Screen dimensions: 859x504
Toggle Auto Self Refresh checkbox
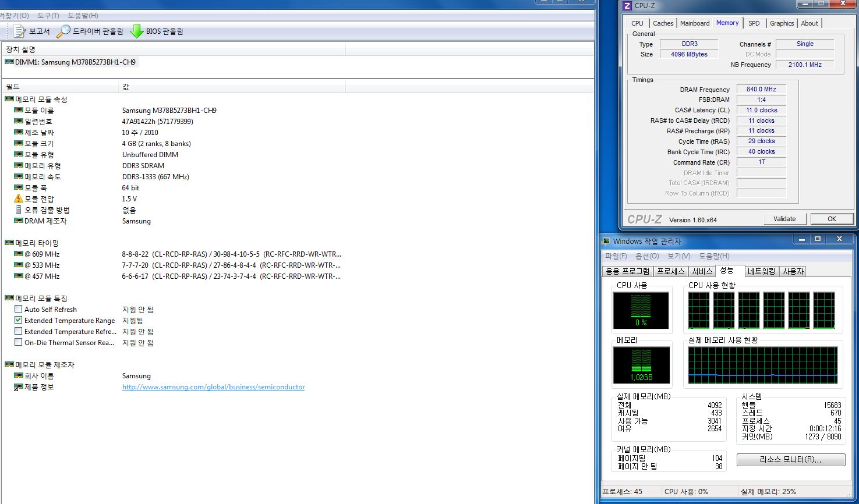pyautogui.click(x=19, y=309)
